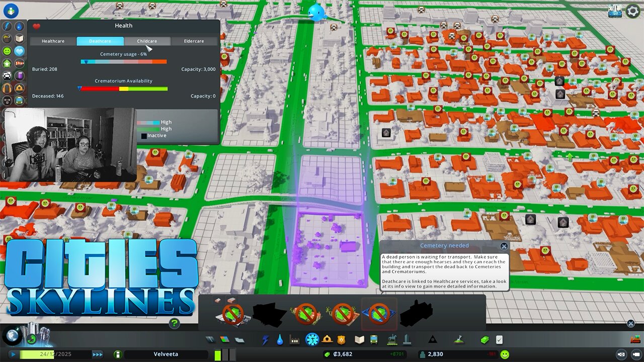Image resolution: width=644 pixels, height=362 pixels.
Task: Click the Inactive black legend swatch
Action: pos(143,136)
